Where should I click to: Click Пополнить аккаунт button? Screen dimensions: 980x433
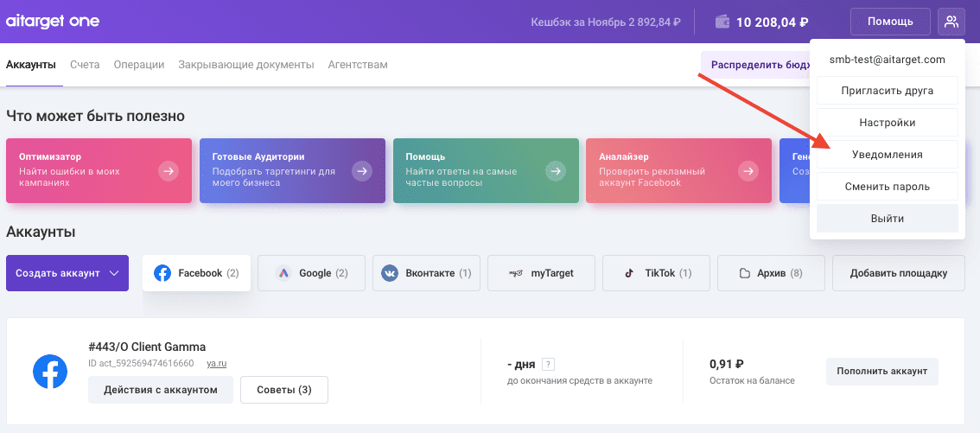tap(881, 371)
